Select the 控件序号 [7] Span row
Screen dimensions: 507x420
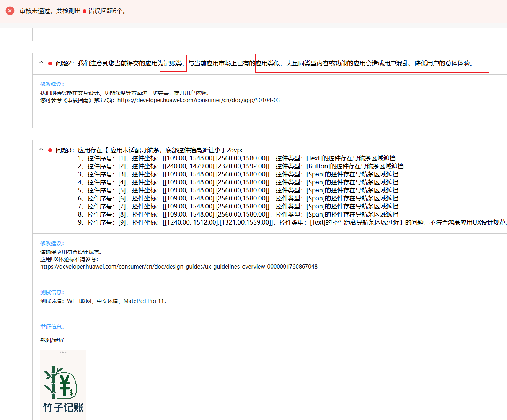tap(238, 207)
